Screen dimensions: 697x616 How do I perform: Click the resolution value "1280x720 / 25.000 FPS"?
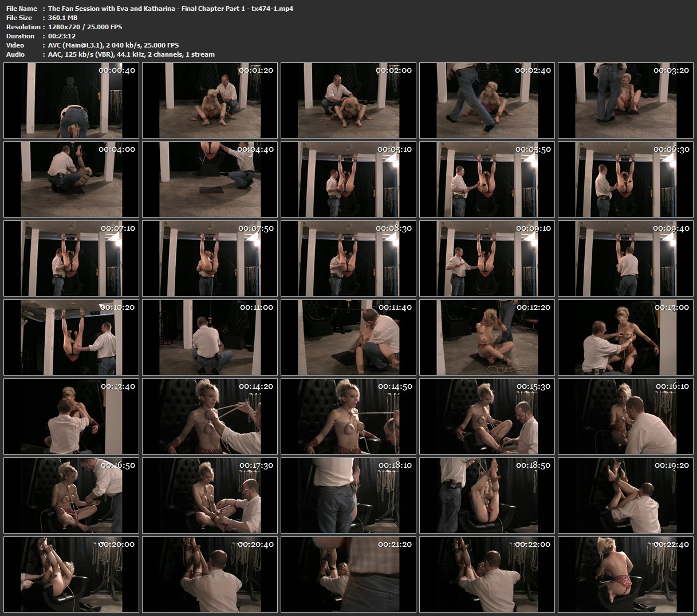[85, 27]
